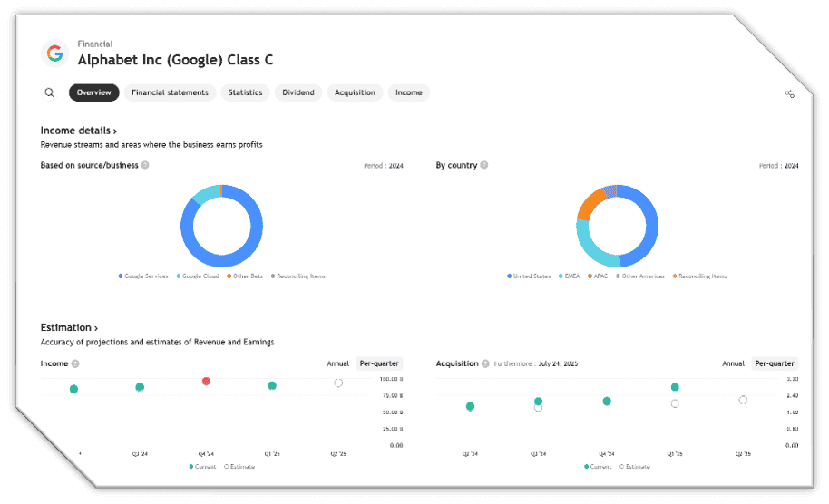Click the 2.40 axis label in Acquisition chart
Image resolution: width=829 pixels, height=504 pixels.
click(x=792, y=395)
